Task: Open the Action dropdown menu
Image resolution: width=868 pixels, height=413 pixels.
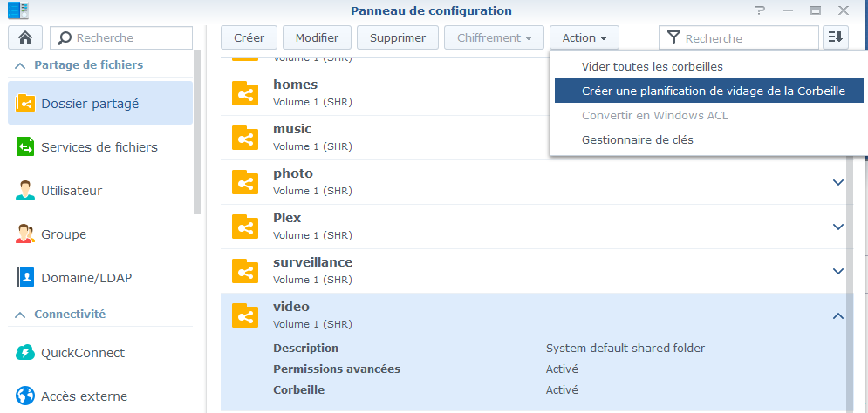Action: pyautogui.click(x=584, y=37)
